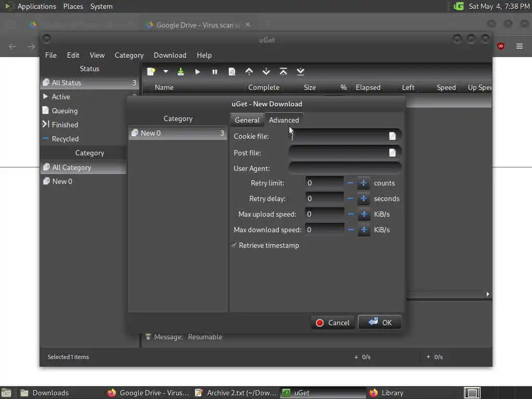This screenshot has width=532, height=399.
Task: Increase Retry delay with plus button
Action: pyautogui.click(x=363, y=198)
